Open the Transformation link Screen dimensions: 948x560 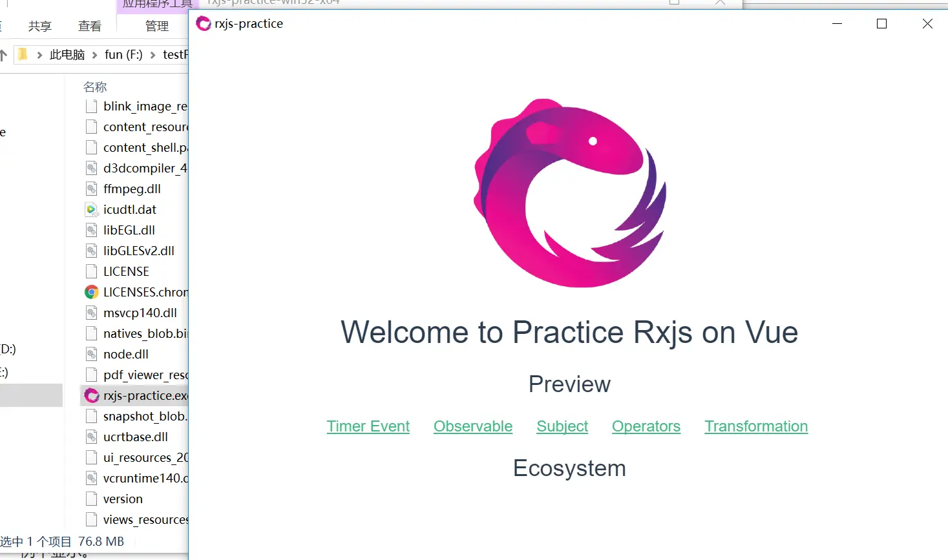(x=756, y=426)
